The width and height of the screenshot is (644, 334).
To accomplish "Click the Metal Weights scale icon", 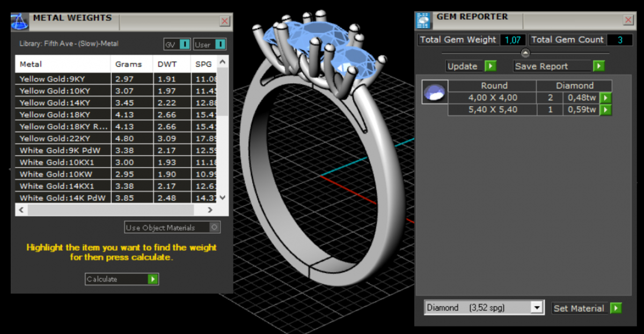I will pyautogui.click(x=20, y=21).
